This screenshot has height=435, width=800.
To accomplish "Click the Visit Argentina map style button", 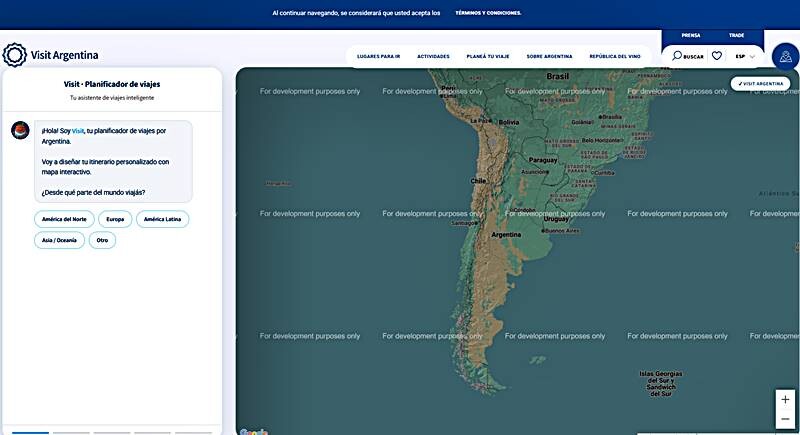I will 760,84.
